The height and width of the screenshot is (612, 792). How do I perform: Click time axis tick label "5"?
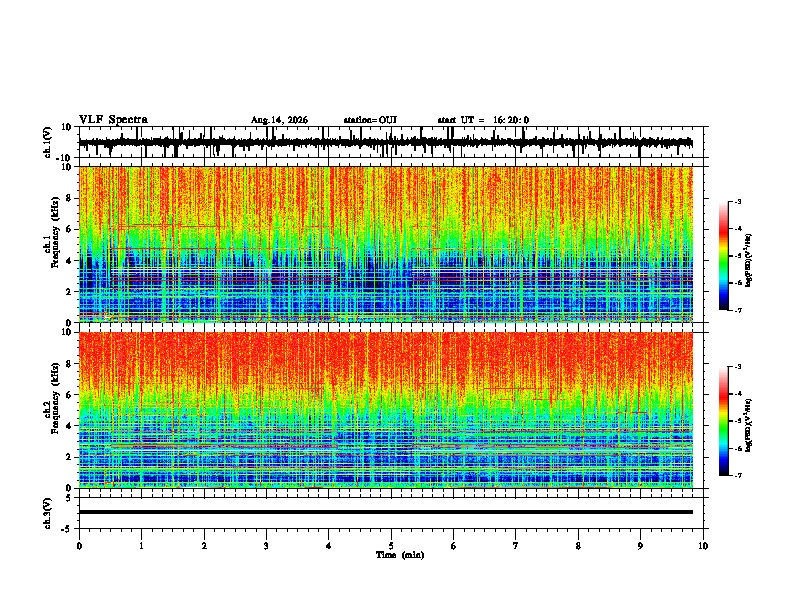391,546
